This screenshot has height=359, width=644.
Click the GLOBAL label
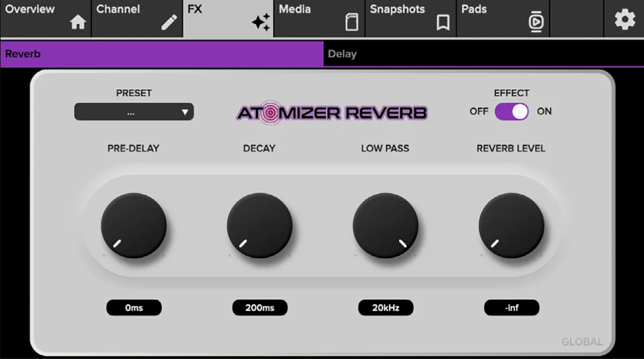(x=582, y=342)
